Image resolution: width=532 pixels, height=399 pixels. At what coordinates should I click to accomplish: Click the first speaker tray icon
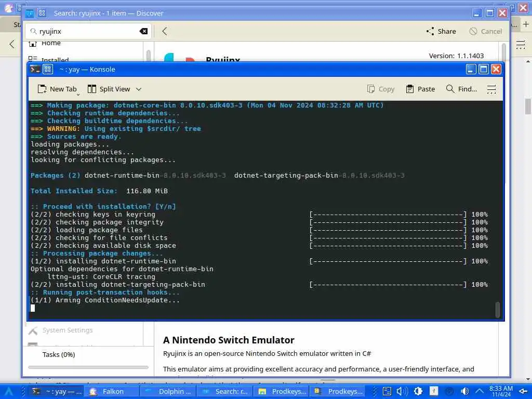pyautogui.click(x=402, y=391)
